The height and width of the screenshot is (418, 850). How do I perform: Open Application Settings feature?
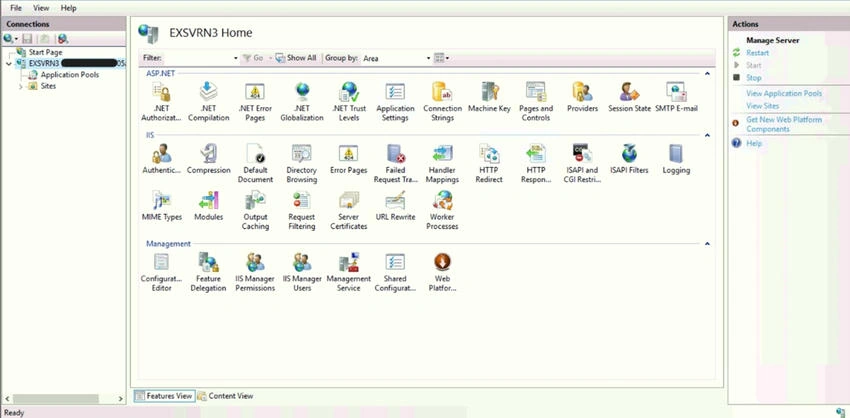click(395, 102)
